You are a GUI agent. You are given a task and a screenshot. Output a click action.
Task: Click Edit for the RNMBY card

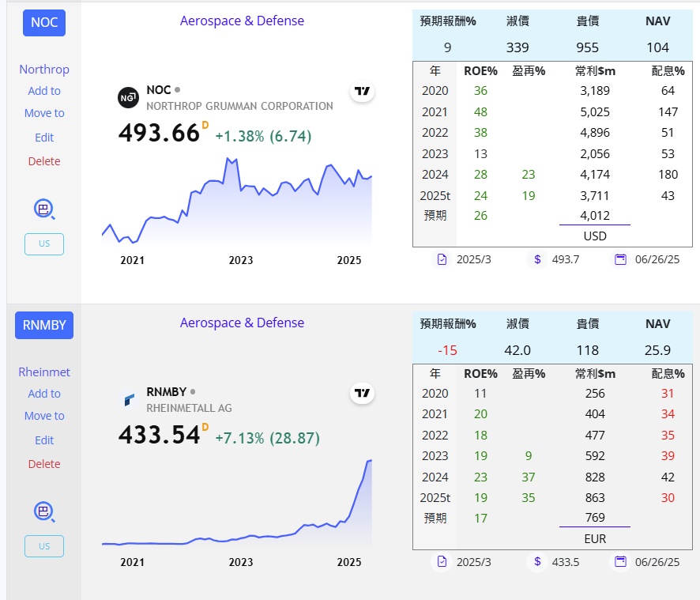[x=44, y=440]
